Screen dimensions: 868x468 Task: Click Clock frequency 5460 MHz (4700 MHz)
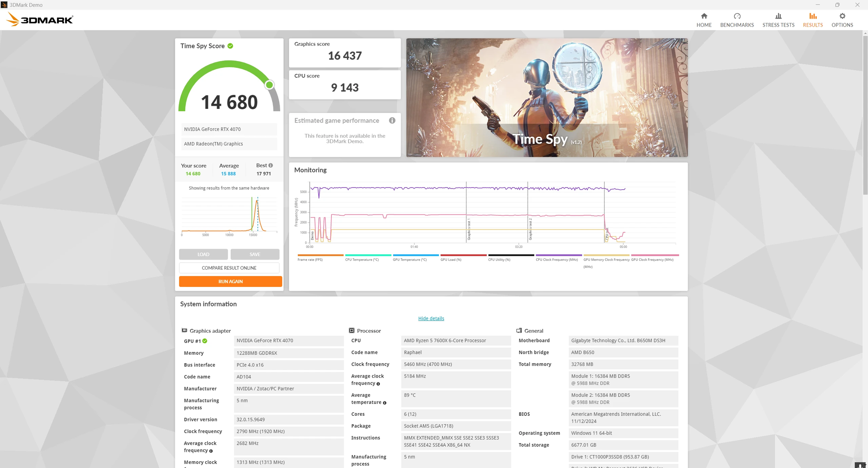(x=456, y=364)
